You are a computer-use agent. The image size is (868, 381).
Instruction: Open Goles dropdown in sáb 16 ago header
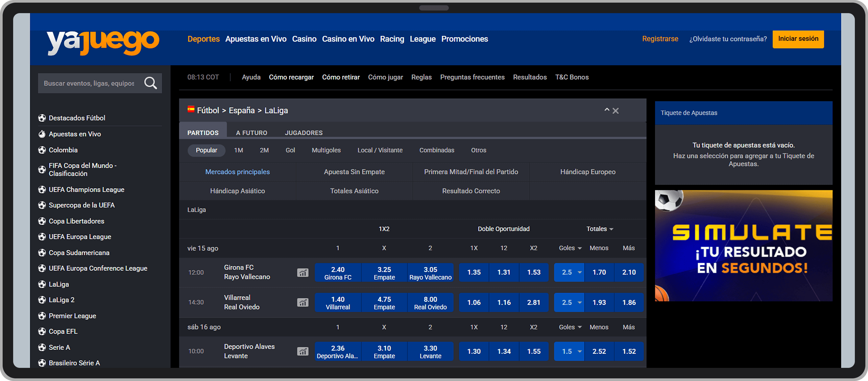pos(570,327)
